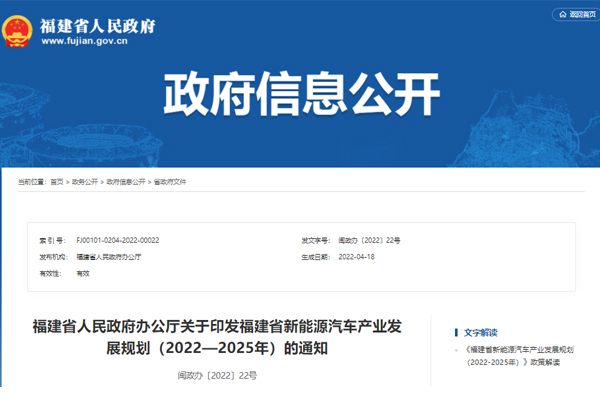Click the 当前位置 breadcrumb label

coord(31,182)
